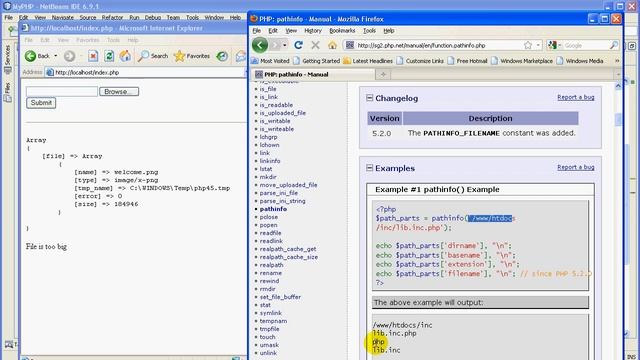Click Internet Explorer home icon
Image resolution: width=640 pixels, height=360 pixels.
coord(125,56)
